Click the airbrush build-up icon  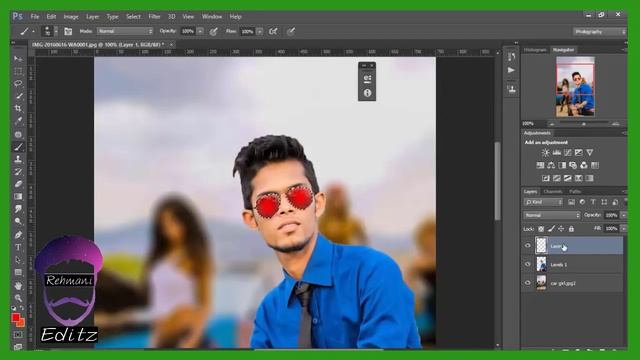point(273,31)
